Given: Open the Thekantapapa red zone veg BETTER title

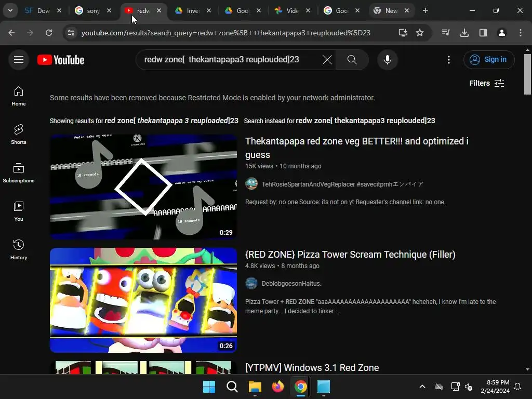Looking at the screenshot, I should coord(356,148).
